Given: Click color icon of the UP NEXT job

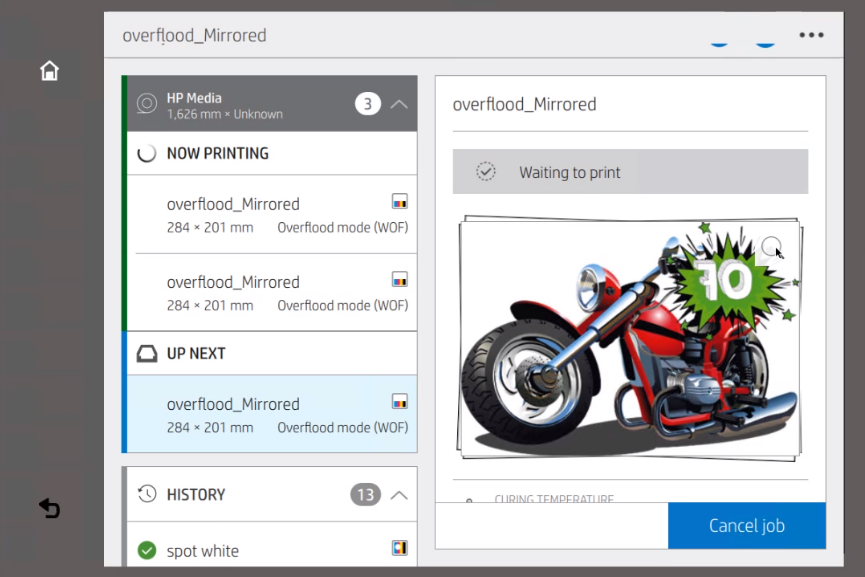Looking at the screenshot, I should click(x=400, y=402).
